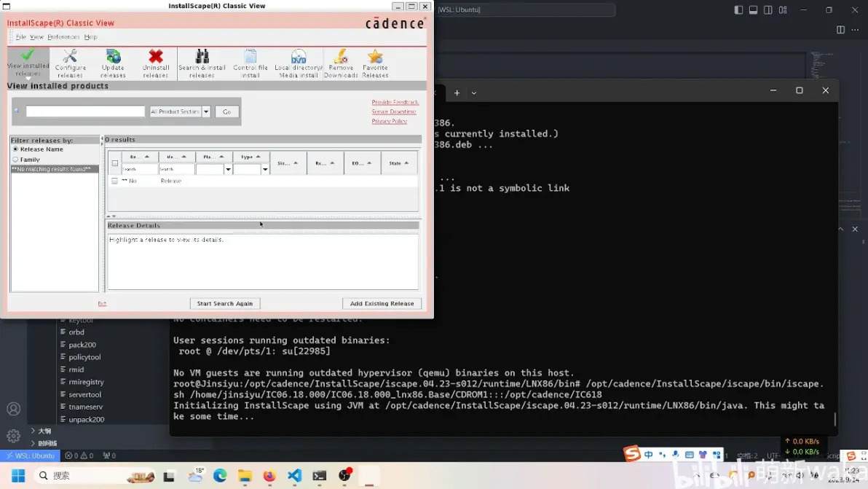Open the All Product Sectors dropdown
The width and height of the screenshot is (868, 489).
tap(206, 112)
